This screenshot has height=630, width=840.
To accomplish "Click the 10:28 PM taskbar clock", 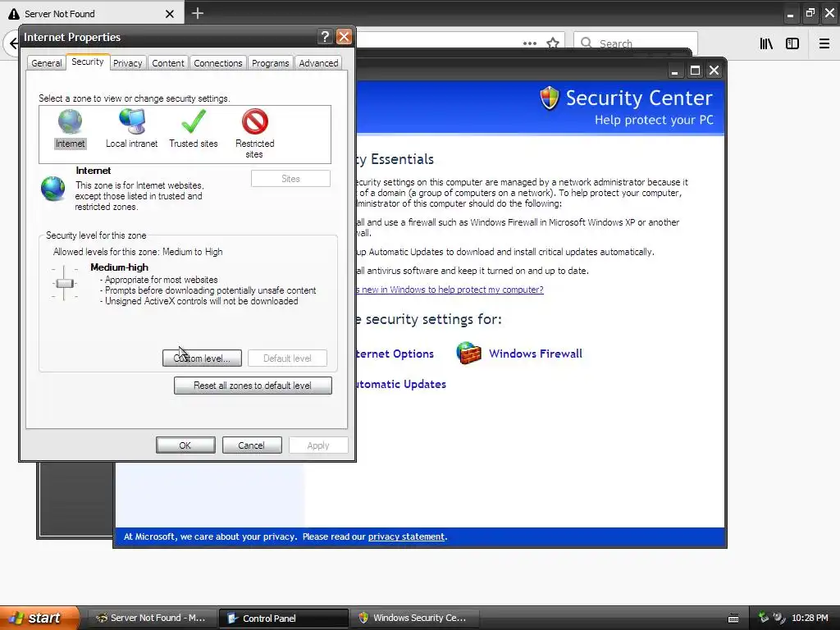I will (810, 618).
